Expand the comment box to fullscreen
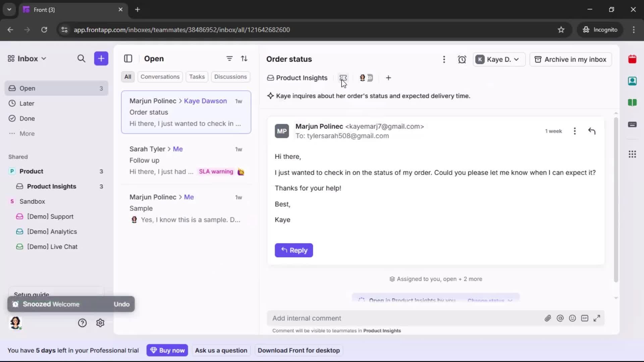This screenshot has height=362, width=644. coord(597,318)
